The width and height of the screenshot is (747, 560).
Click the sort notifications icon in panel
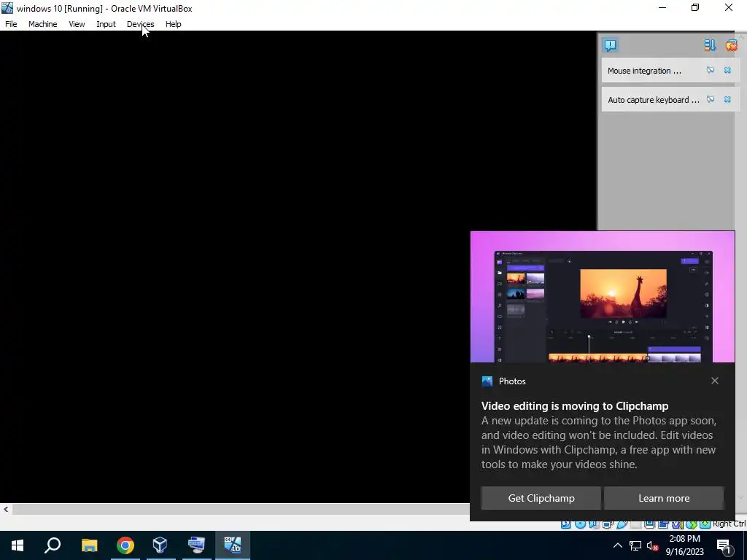[710, 44]
